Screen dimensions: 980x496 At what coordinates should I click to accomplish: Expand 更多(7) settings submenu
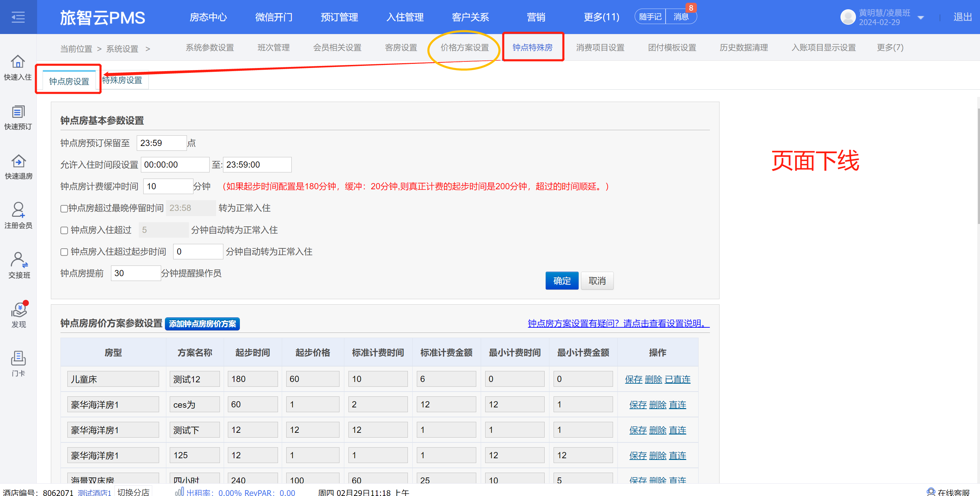click(x=890, y=47)
